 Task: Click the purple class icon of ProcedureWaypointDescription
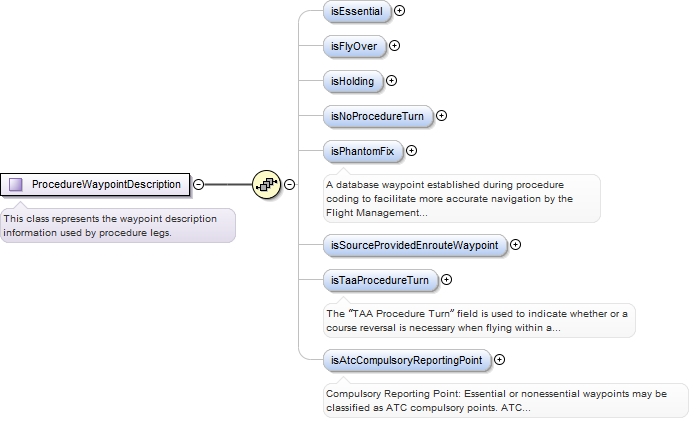(16, 184)
